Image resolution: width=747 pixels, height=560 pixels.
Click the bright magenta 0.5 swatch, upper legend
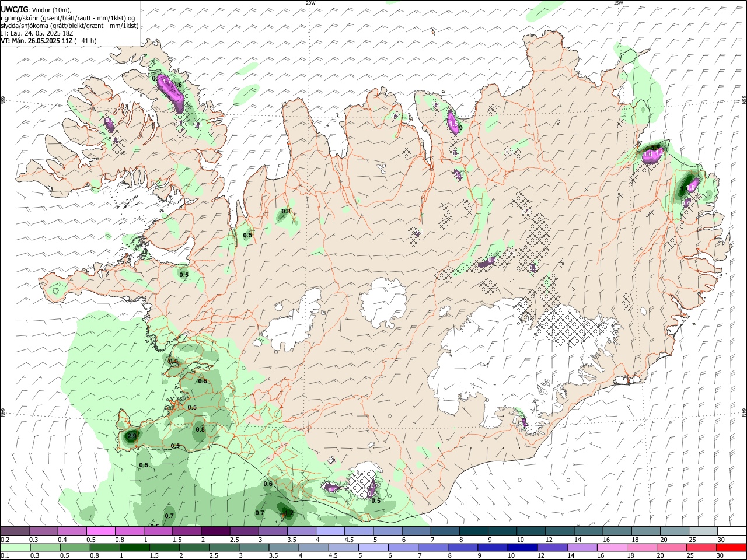click(x=100, y=531)
